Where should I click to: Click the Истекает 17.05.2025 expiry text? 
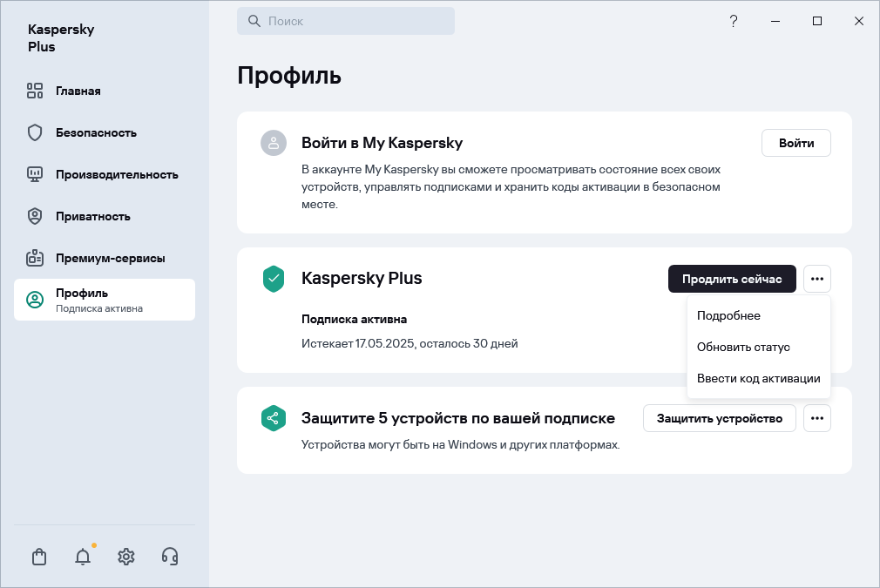point(410,343)
